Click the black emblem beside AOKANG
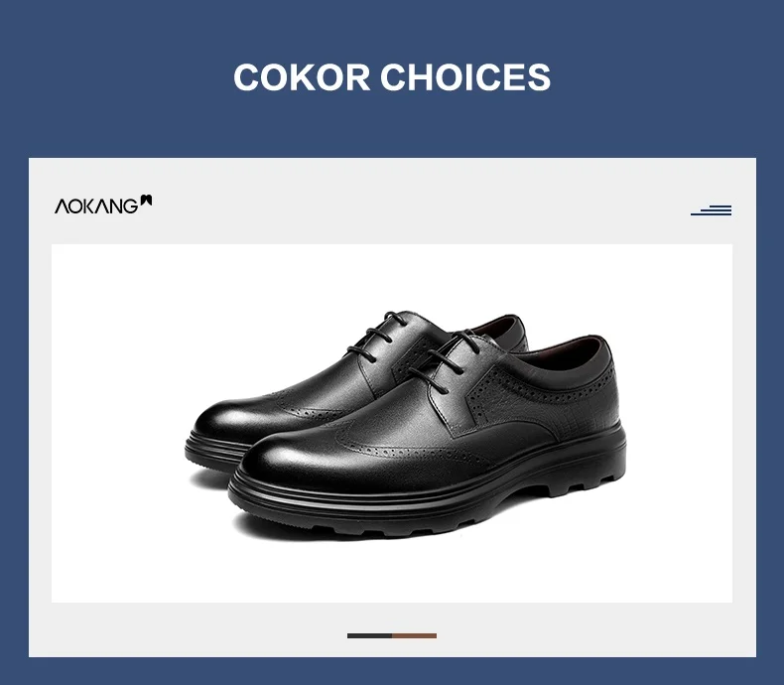The image size is (784, 685). pyautogui.click(x=146, y=200)
